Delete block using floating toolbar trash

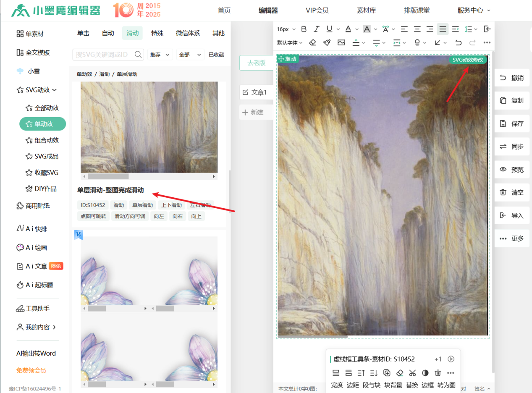(x=438, y=373)
